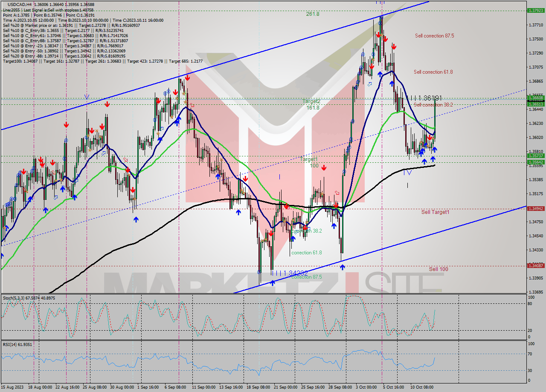Click the '10 Oct 08:00' date label
The width and height of the screenshot is (546, 392).
[x=422, y=387]
